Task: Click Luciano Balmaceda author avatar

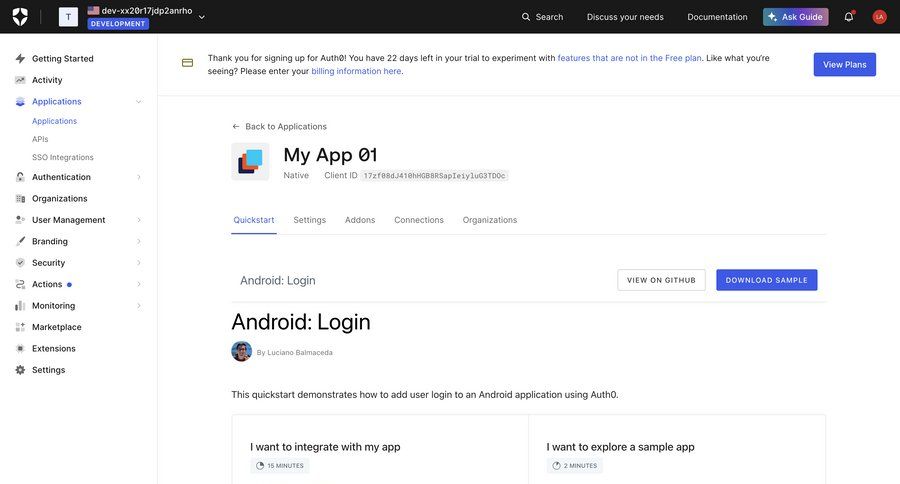Action: tap(242, 351)
